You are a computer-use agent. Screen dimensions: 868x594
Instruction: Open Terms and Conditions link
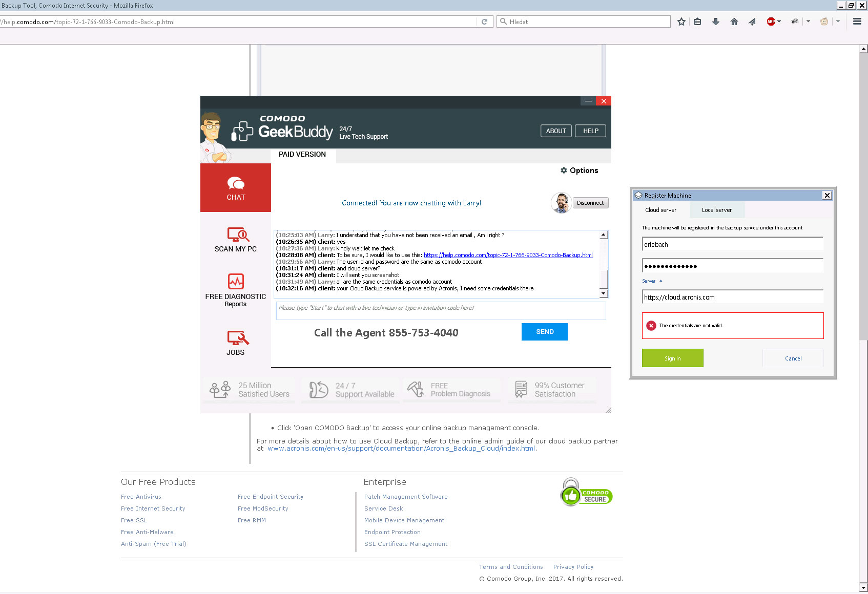511,567
